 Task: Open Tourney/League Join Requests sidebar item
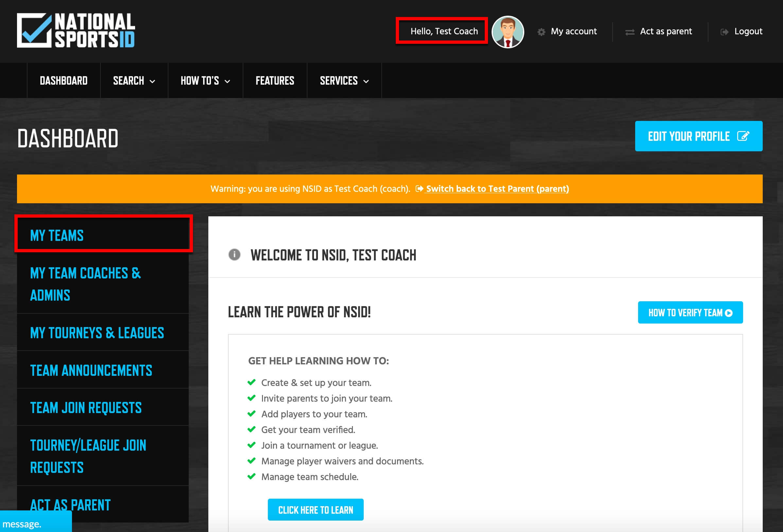tap(103, 456)
